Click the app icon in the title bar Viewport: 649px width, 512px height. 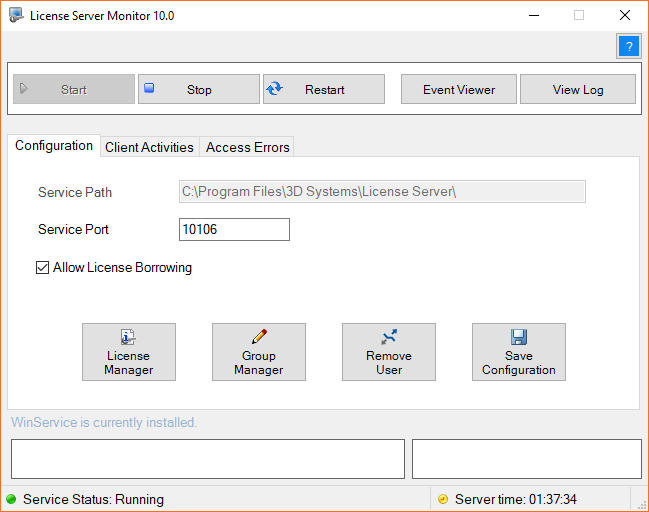tap(16, 15)
